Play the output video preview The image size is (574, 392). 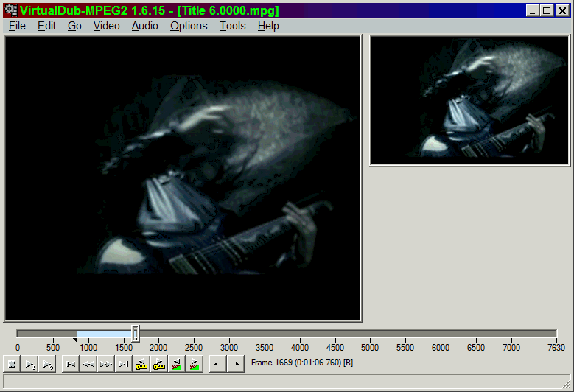pos(47,364)
